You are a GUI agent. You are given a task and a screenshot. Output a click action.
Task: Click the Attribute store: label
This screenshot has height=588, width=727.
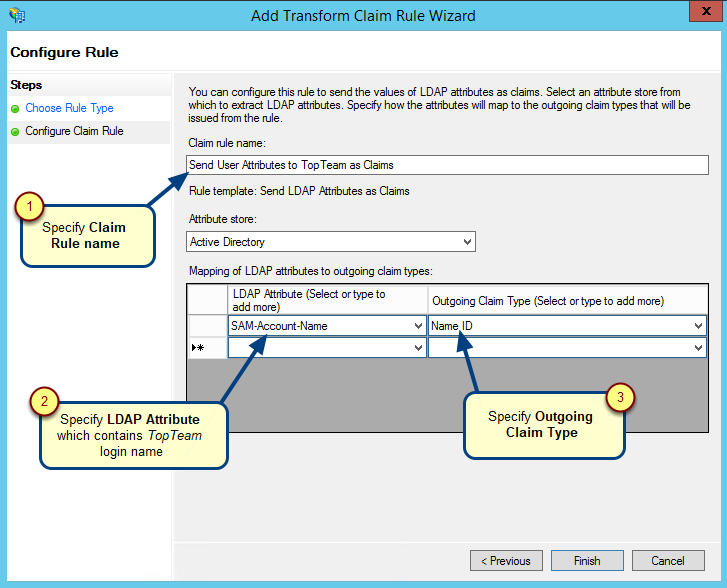(x=223, y=219)
